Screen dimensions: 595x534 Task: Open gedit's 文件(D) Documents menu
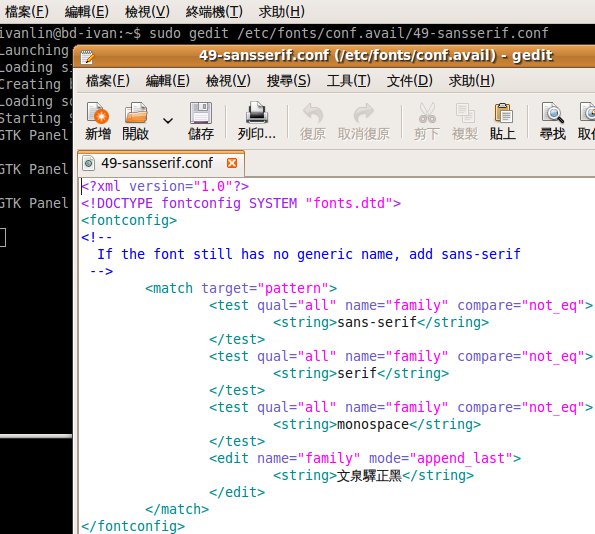409,81
